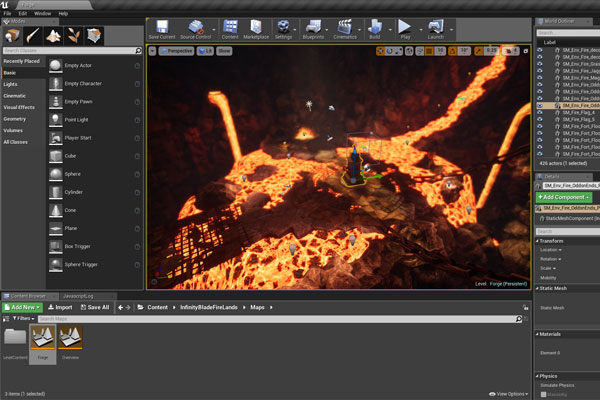Navigate back in the Content Browser
The height and width of the screenshot is (400, 600).
point(121,307)
